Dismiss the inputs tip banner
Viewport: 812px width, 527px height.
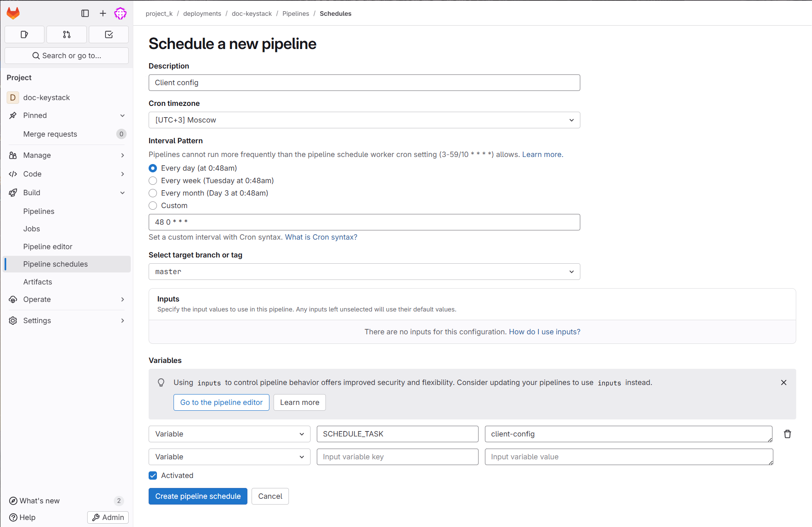783,382
